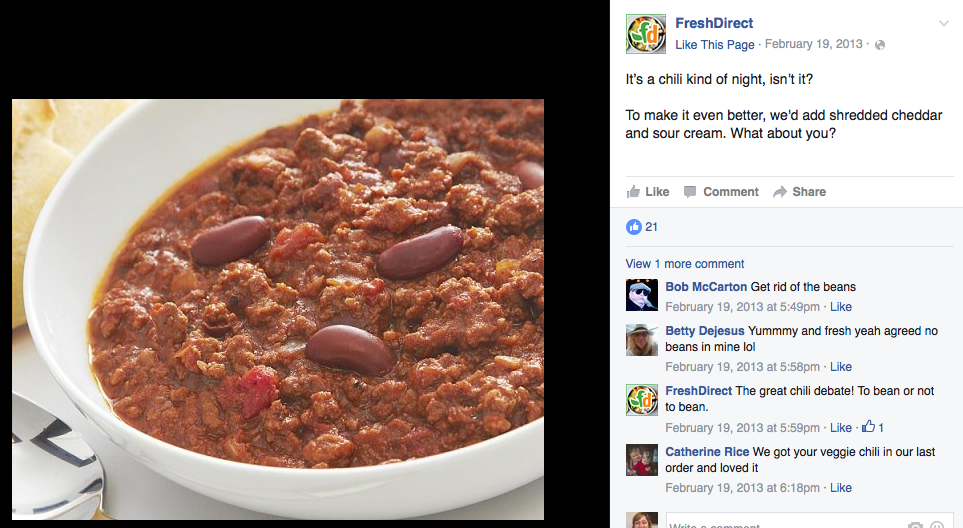The height and width of the screenshot is (528, 963).
Task: Open the post options chevron menu
Action: [x=944, y=23]
